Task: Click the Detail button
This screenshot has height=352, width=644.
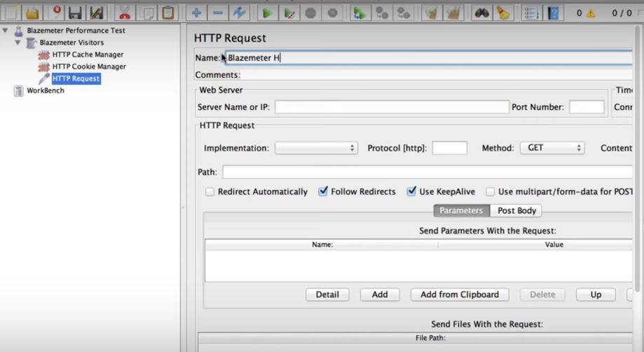Action: click(327, 295)
